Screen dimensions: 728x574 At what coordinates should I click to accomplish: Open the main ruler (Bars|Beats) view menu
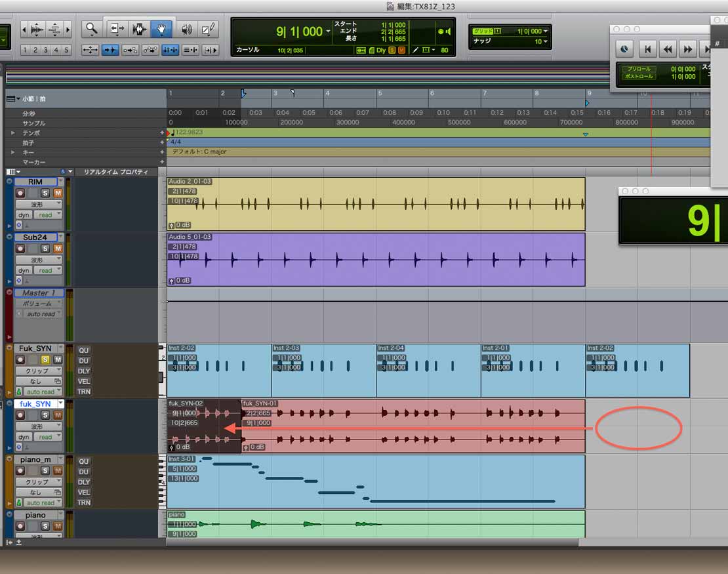tap(13, 99)
